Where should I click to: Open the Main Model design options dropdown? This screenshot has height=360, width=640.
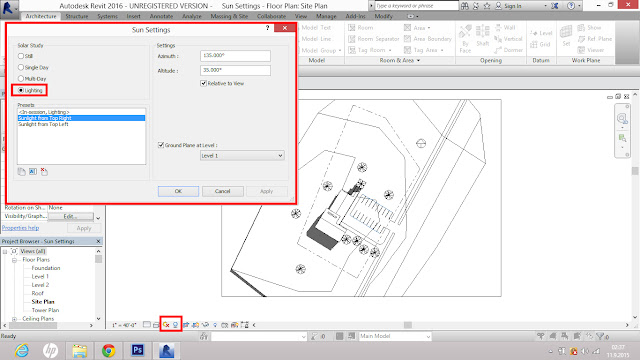point(395,336)
